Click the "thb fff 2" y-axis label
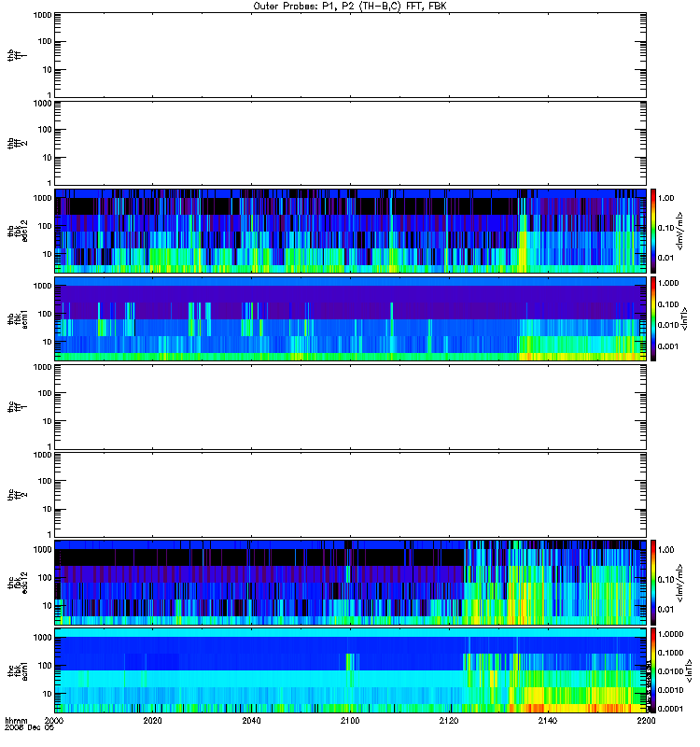The width and height of the screenshot is (700, 747). 17,144
